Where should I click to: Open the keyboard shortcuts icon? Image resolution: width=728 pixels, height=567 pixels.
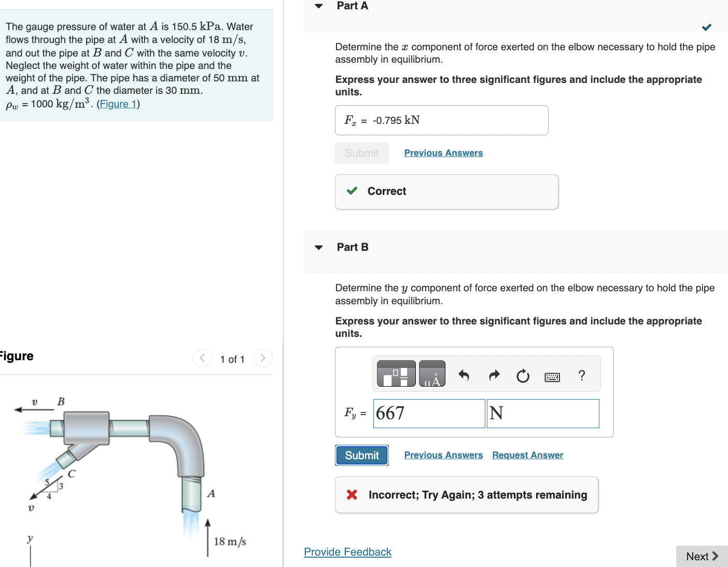tap(552, 377)
